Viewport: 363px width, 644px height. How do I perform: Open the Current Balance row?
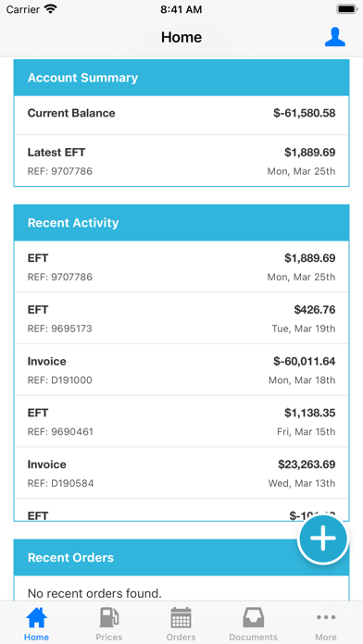(x=181, y=115)
